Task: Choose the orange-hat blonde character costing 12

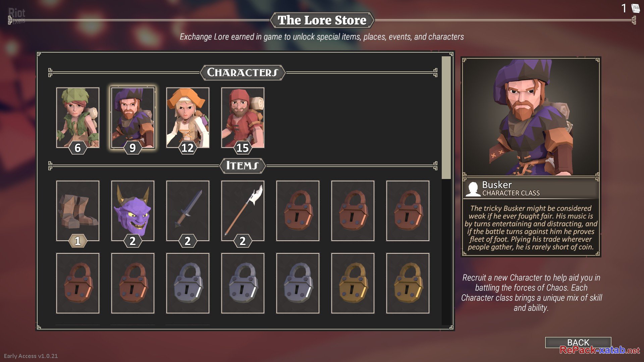Action: click(x=188, y=118)
